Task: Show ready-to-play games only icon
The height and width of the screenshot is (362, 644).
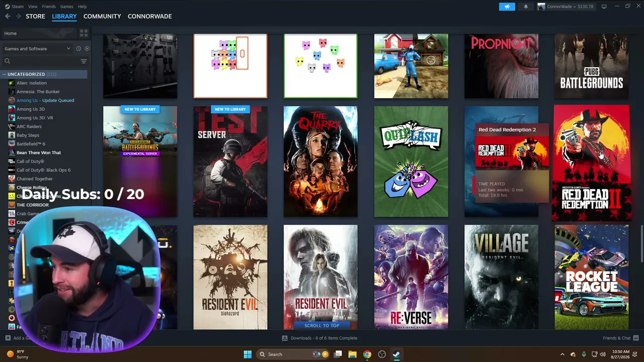Action: (87, 49)
